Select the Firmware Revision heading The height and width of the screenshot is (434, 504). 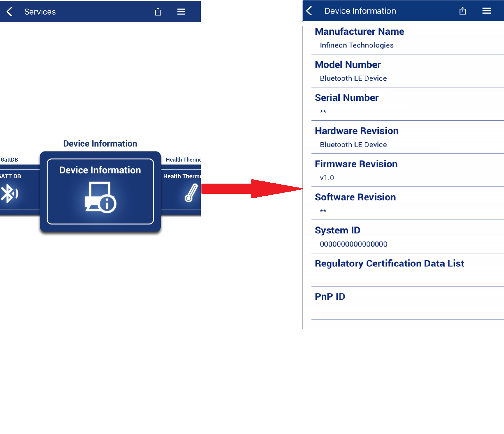coord(356,164)
